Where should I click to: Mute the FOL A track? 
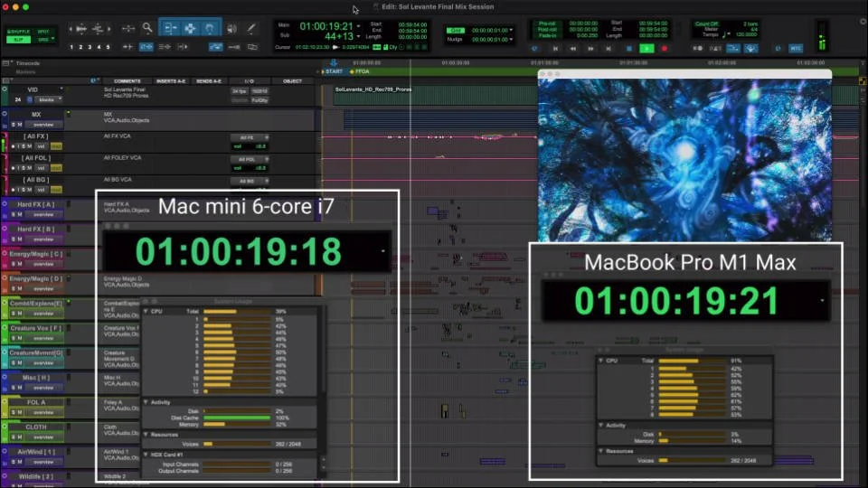tap(20, 413)
